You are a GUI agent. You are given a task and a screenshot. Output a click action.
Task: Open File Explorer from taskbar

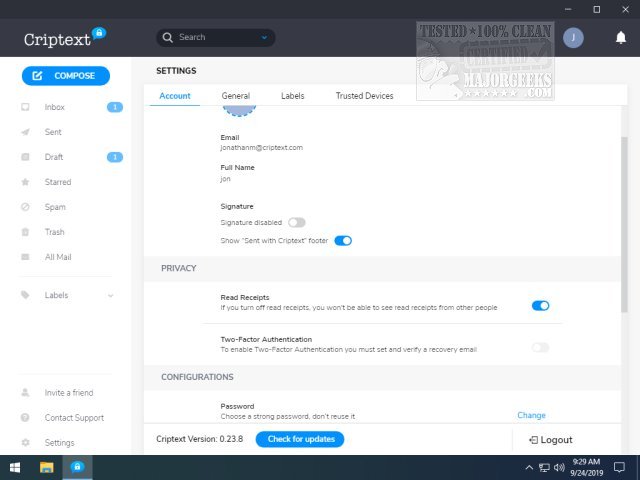(x=47, y=467)
